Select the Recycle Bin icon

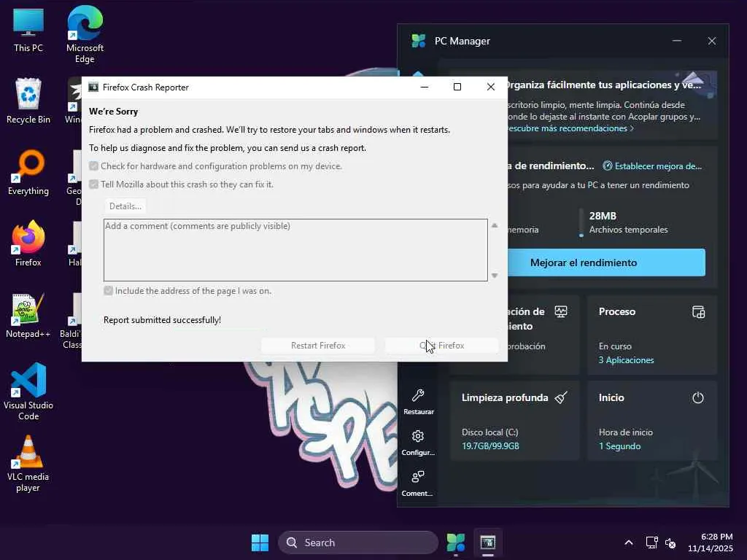coord(28,101)
